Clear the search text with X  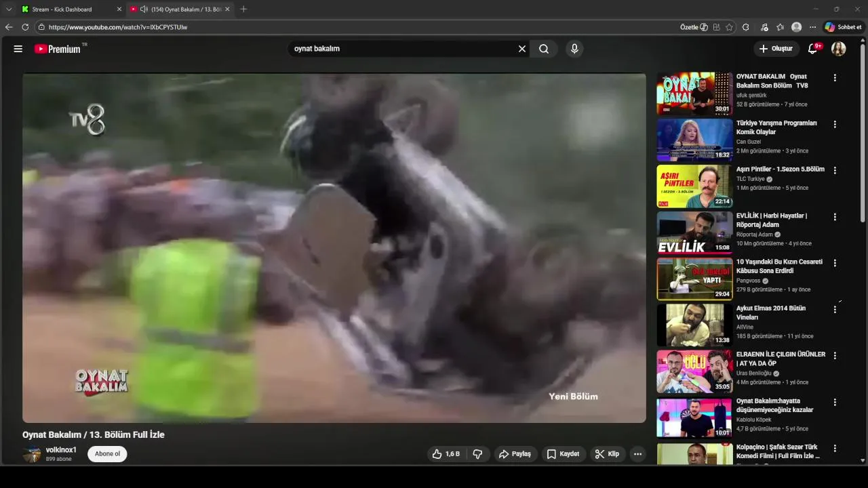pos(522,49)
